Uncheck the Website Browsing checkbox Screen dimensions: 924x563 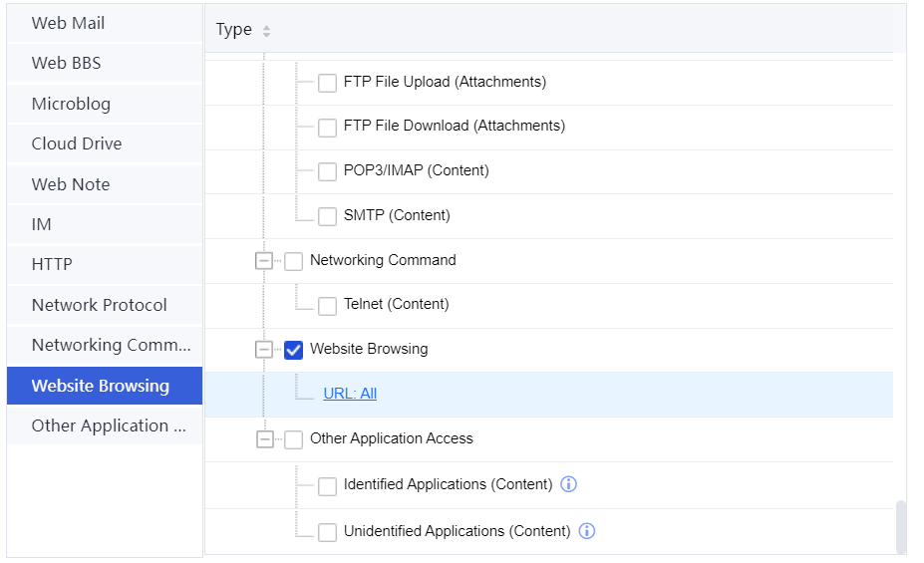click(x=293, y=350)
